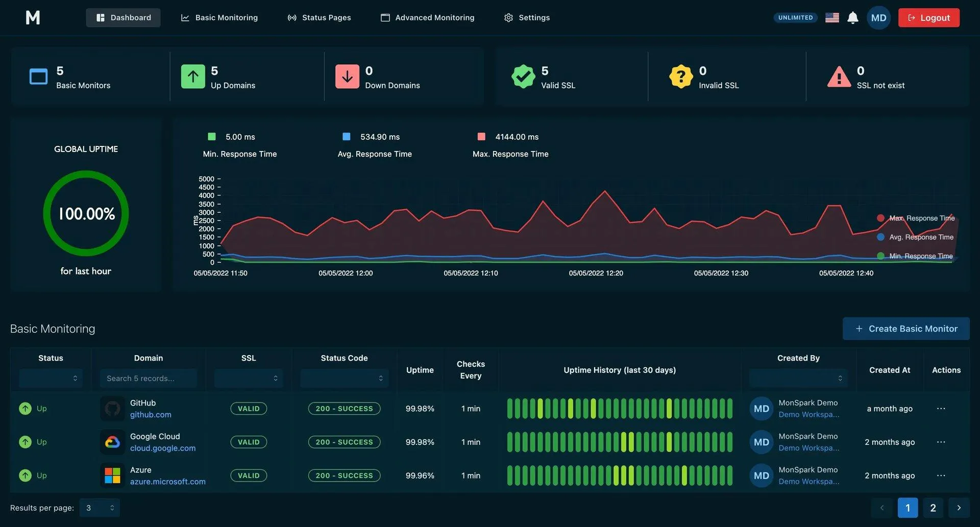Open Status Pages in navigation

pyautogui.click(x=320, y=18)
